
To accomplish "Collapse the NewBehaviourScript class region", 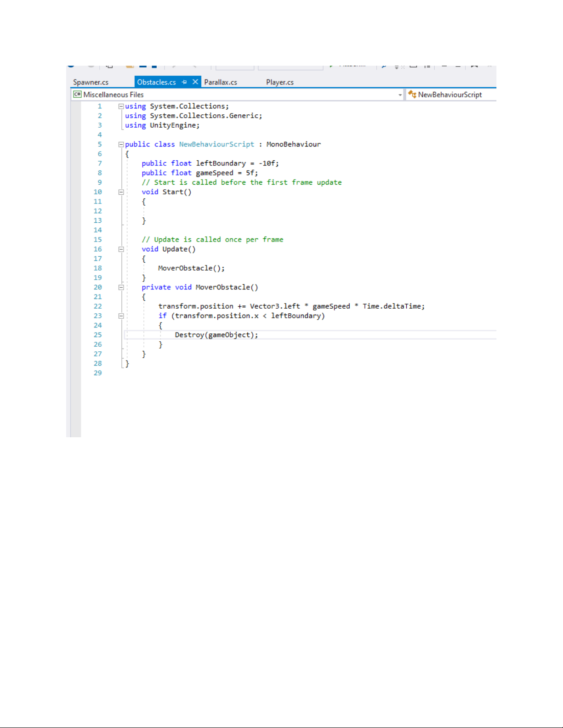I will (121, 144).
